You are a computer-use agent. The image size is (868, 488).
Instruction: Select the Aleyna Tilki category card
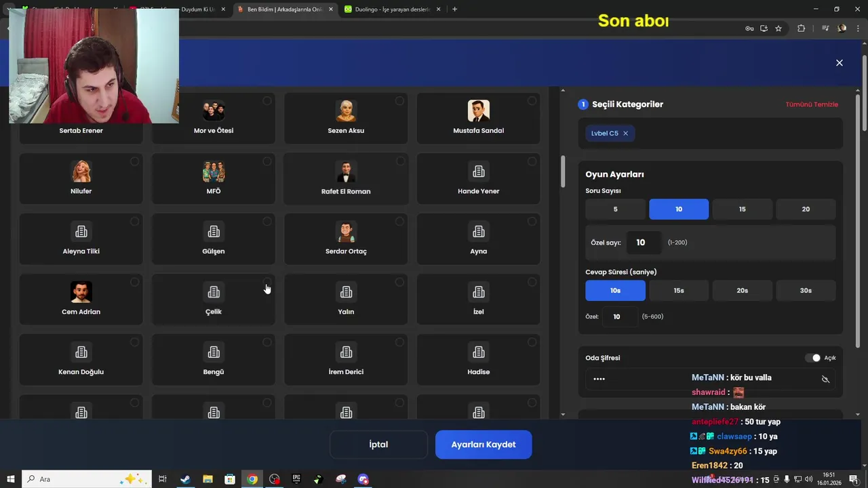[81, 239]
